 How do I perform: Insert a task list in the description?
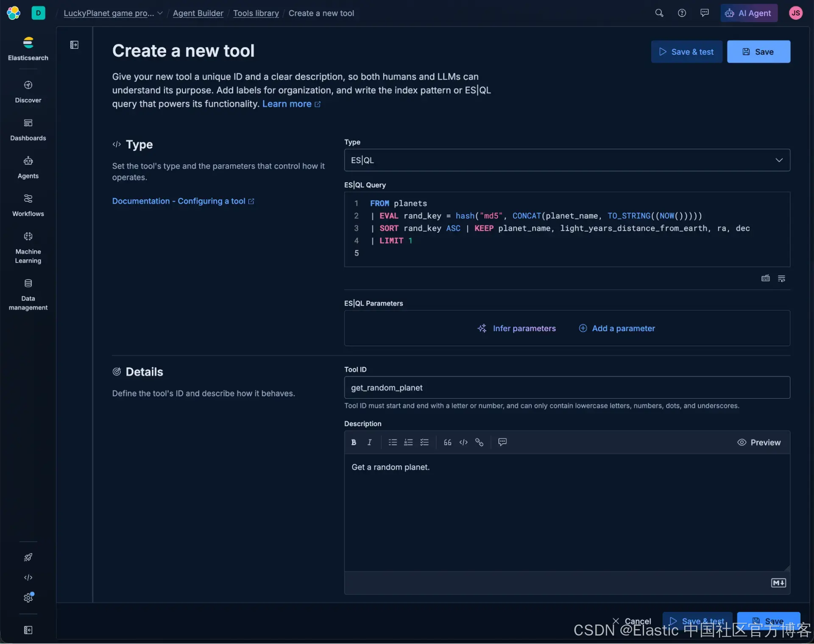[x=424, y=442]
